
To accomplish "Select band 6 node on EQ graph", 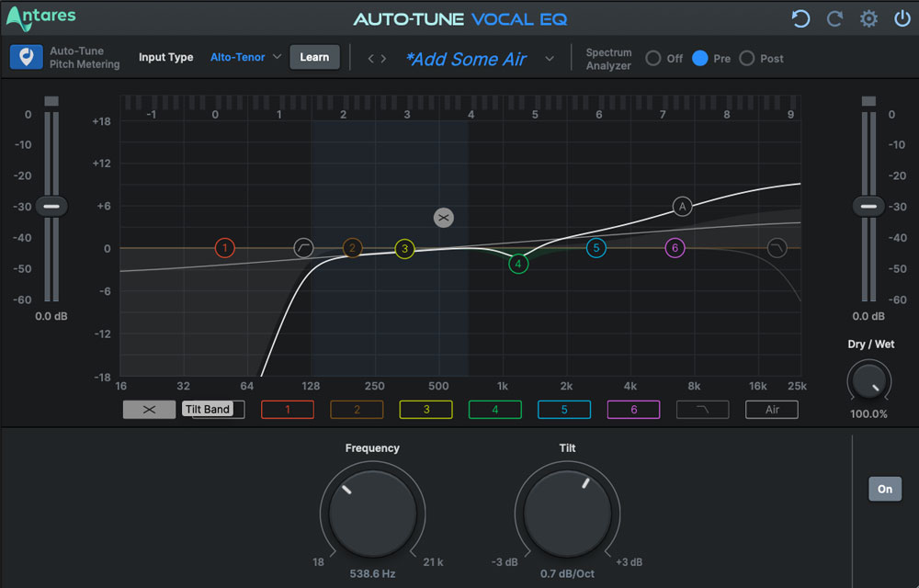I will coord(675,248).
